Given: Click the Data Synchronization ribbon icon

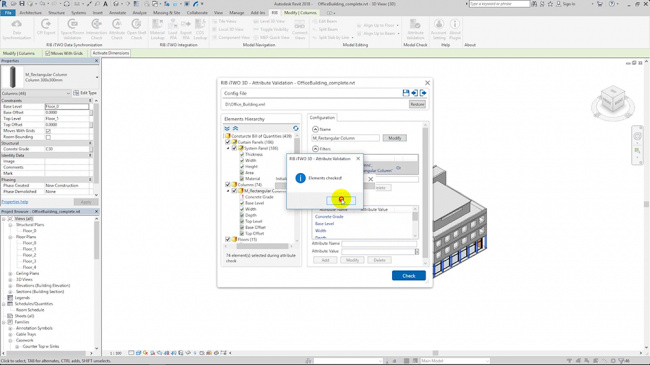Looking at the screenshot, I should click(x=17, y=29).
